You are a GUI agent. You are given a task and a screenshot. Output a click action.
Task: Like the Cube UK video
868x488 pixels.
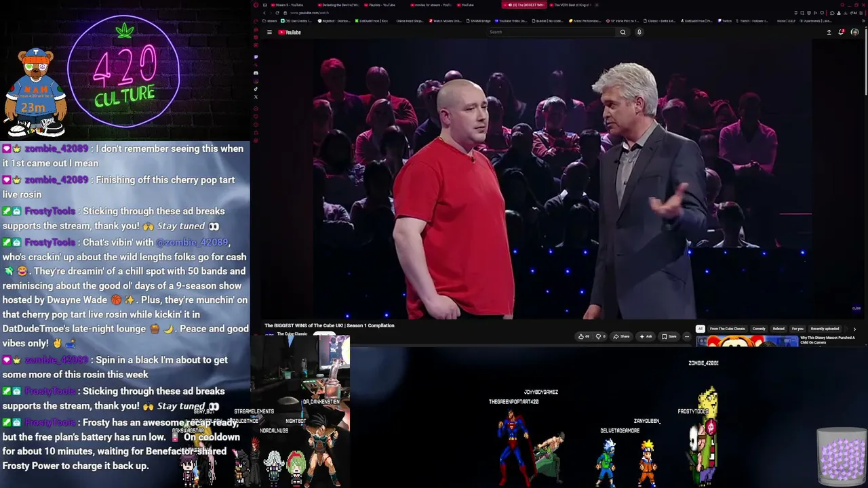click(x=583, y=336)
